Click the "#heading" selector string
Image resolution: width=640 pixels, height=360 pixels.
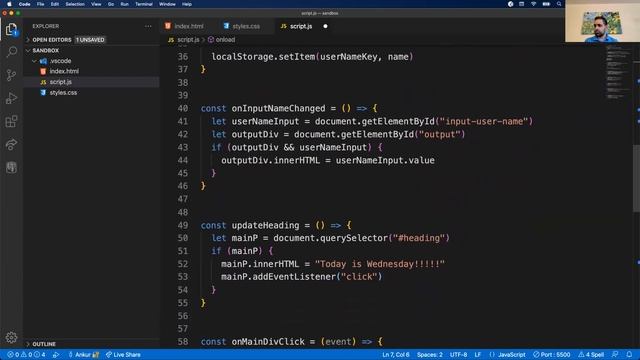419,238
